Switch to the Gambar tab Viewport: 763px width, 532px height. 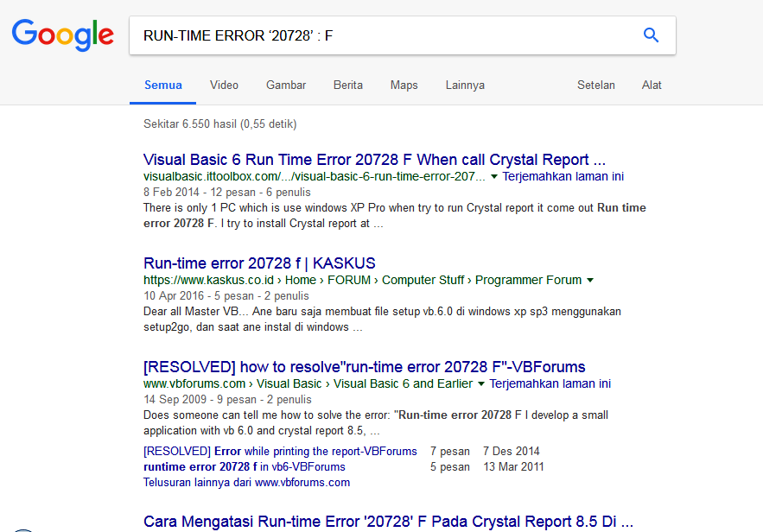286,85
